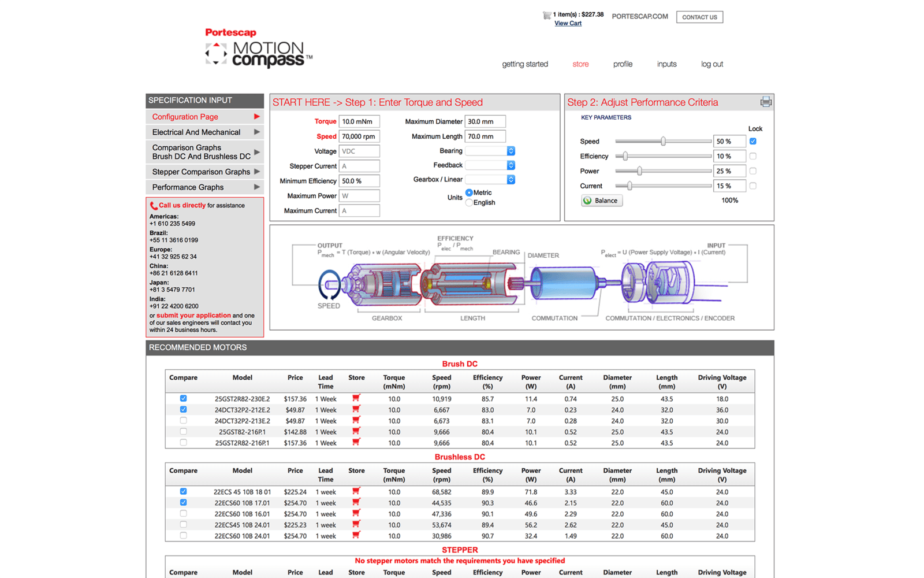This screenshot has width=924, height=578.
Task: Open the Feedback dropdown
Action: (x=490, y=165)
